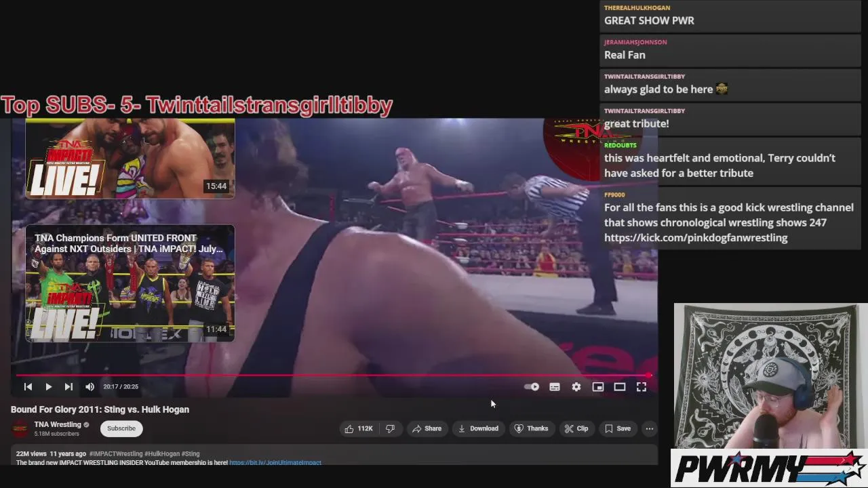The width and height of the screenshot is (868, 488).
Task: Click the PWRMY logo overlay
Action: (x=769, y=468)
